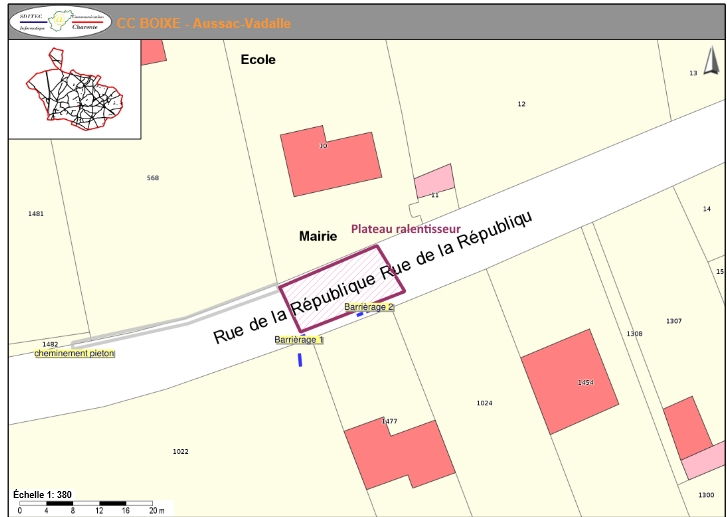Select parcel number 568

152,178
